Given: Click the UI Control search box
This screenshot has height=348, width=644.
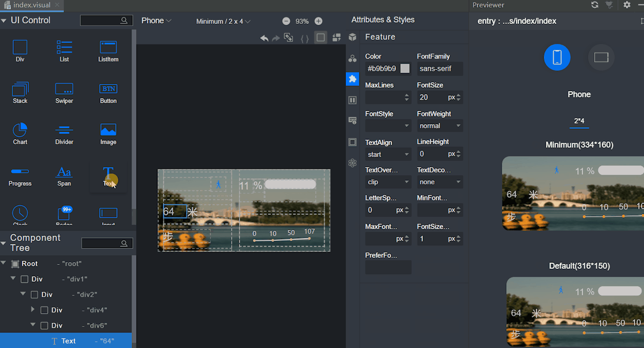Looking at the screenshot, I should tap(107, 20).
